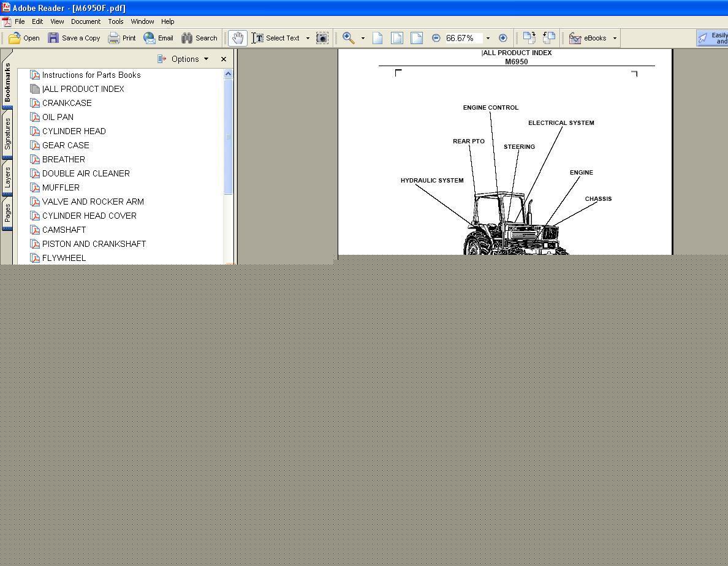Select the FLYWHEEL bookmark
728x566 pixels.
click(x=64, y=258)
